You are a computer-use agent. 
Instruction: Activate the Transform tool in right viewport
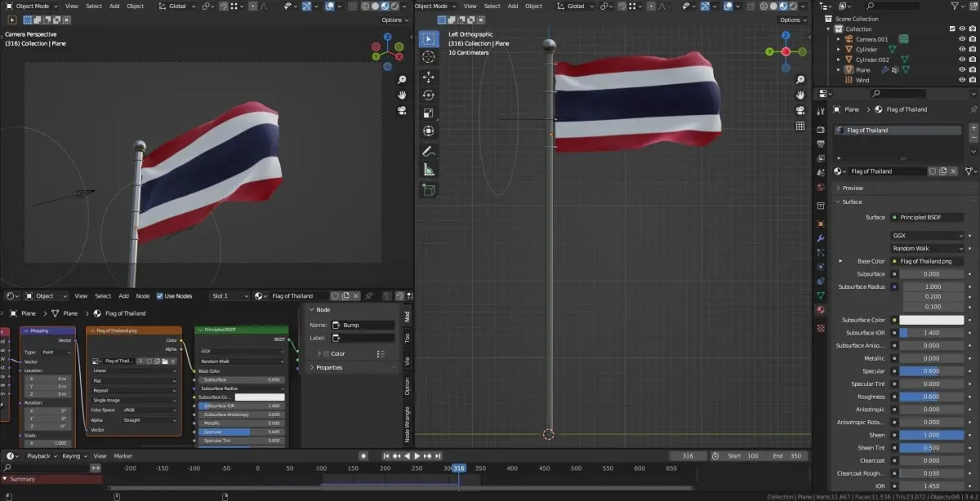pyautogui.click(x=429, y=131)
